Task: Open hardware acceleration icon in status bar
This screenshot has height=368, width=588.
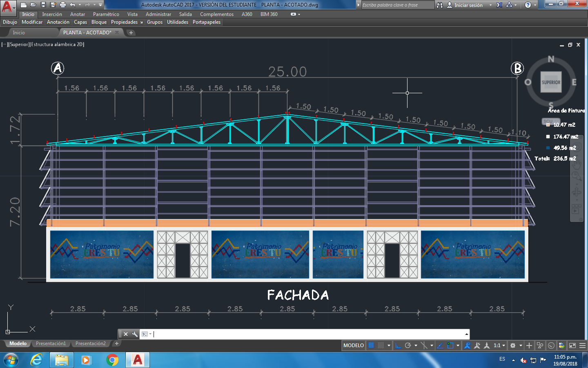Action: (551, 346)
